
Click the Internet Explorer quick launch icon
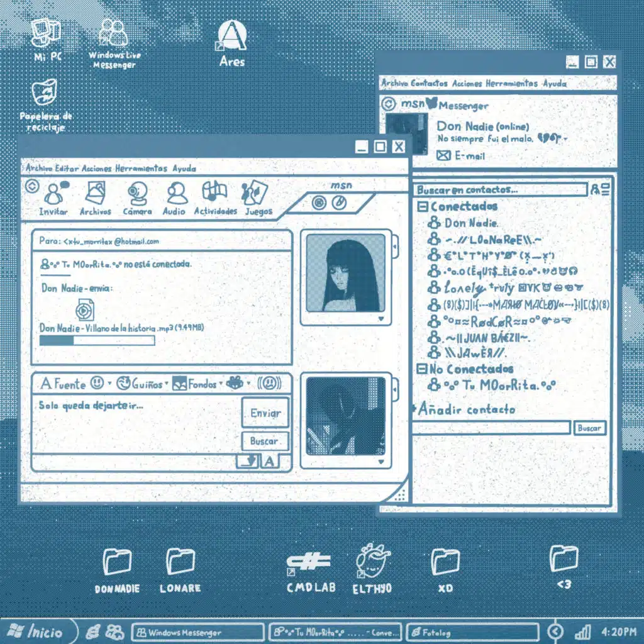93,631
